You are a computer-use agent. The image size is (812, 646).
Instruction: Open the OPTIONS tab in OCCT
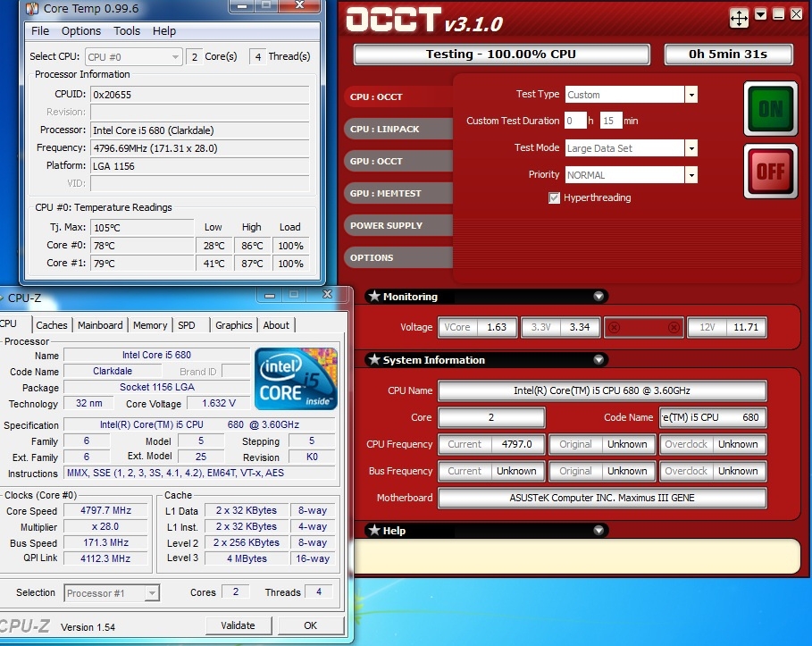click(398, 257)
